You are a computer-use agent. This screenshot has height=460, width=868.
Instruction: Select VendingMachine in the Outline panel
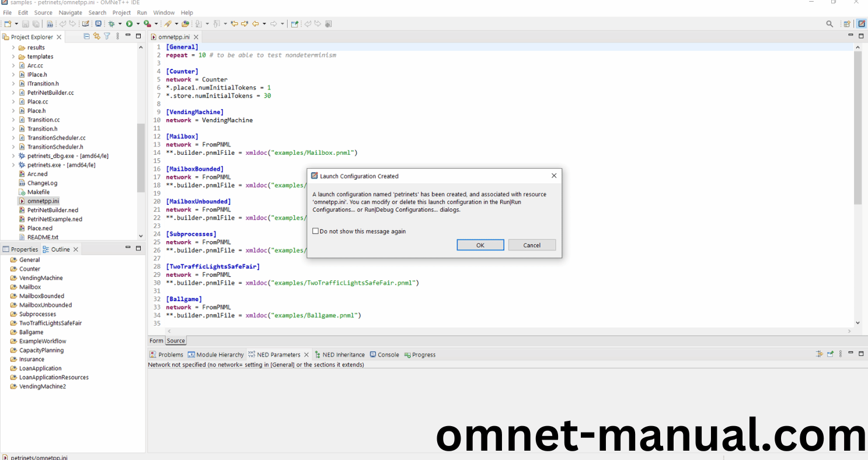click(41, 278)
